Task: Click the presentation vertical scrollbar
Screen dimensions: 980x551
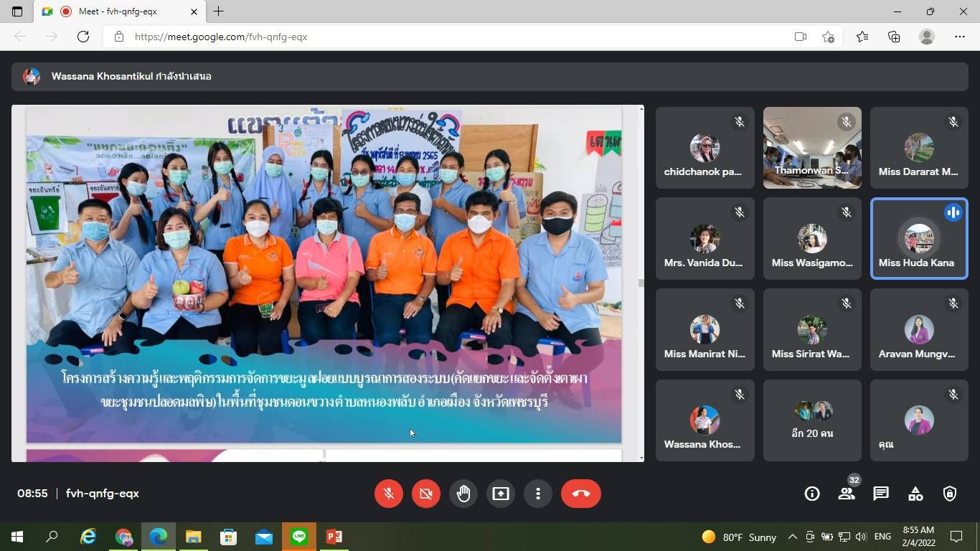Action: (x=641, y=283)
